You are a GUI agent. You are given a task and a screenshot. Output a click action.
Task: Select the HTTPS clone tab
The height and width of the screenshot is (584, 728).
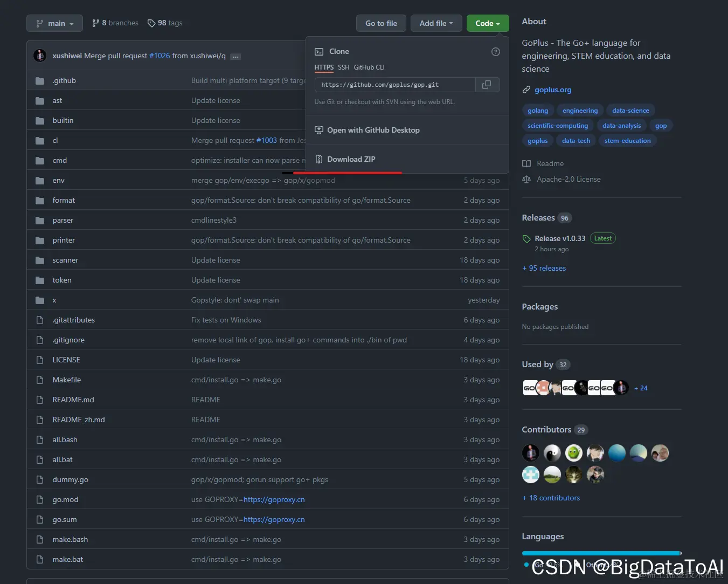click(x=324, y=67)
